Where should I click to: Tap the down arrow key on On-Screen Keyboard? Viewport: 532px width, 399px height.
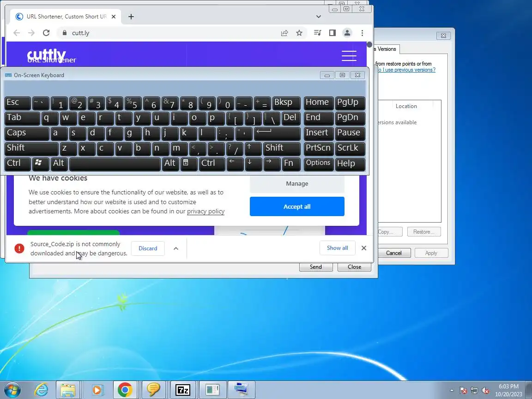tap(254, 164)
